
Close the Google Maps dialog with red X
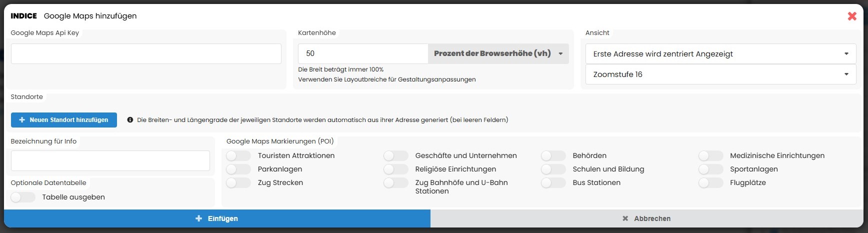point(852,16)
